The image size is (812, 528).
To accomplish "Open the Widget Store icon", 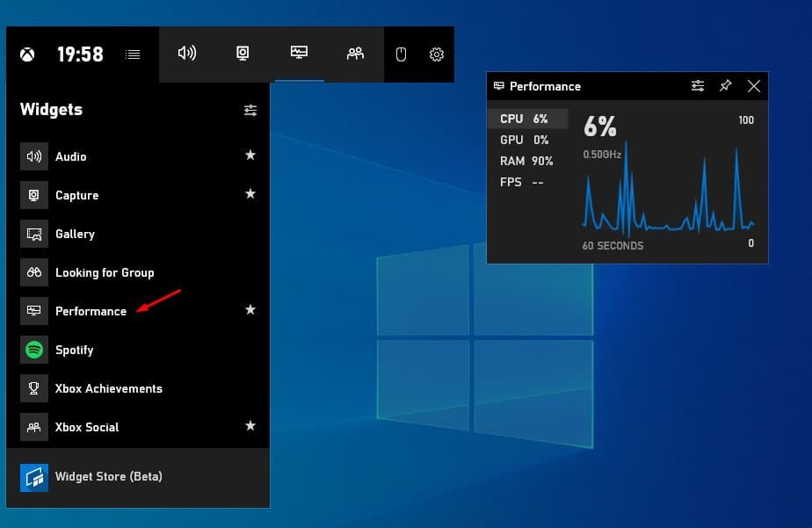I will (34, 477).
